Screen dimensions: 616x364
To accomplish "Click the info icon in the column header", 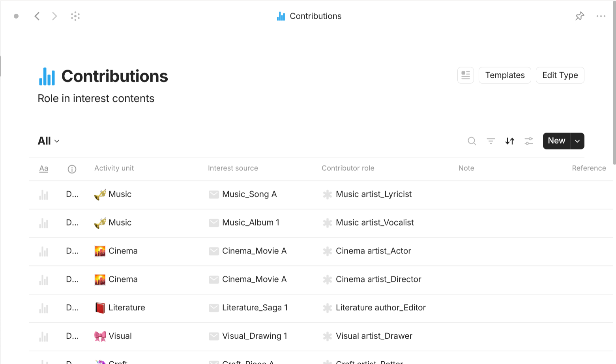I will pyautogui.click(x=72, y=169).
